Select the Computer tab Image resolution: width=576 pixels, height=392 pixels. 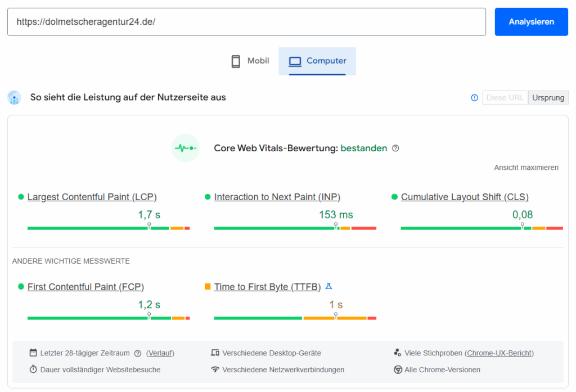(x=317, y=61)
